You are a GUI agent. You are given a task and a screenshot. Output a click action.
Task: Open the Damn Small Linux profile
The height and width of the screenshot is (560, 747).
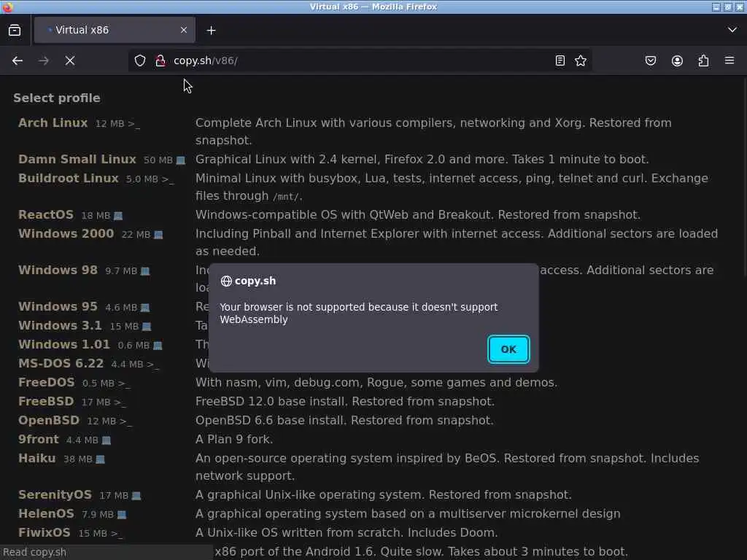(77, 159)
